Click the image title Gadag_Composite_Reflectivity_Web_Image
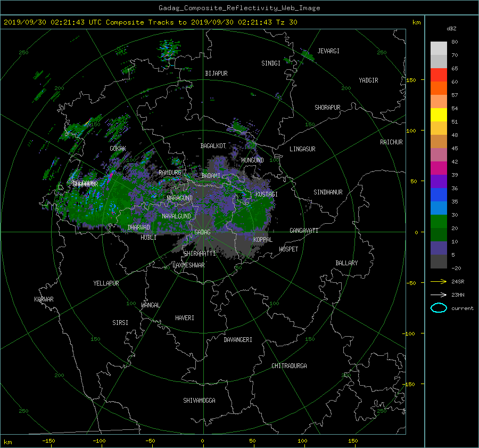Viewport: 479px width, 448px height. [x=239, y=8]
